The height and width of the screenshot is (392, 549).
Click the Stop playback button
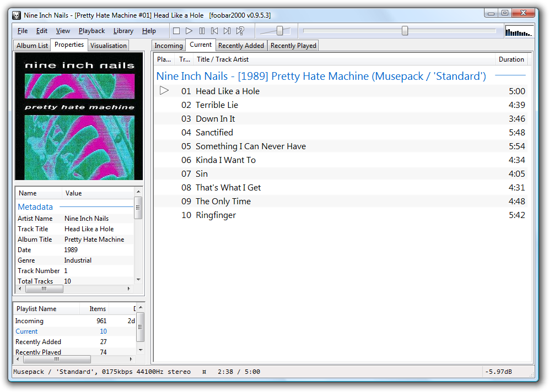pos(176,31)
